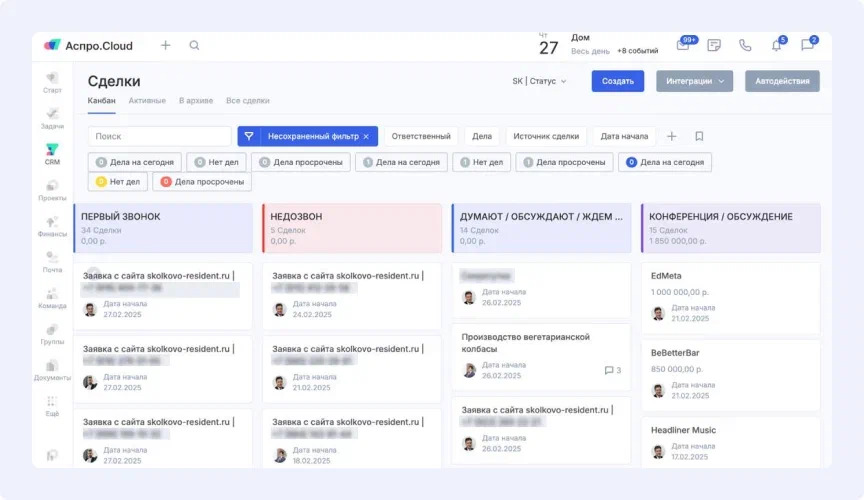This screenshot has width=864, height=500.
Task: Open the global search magnifier icon
Action: (195, 45)
